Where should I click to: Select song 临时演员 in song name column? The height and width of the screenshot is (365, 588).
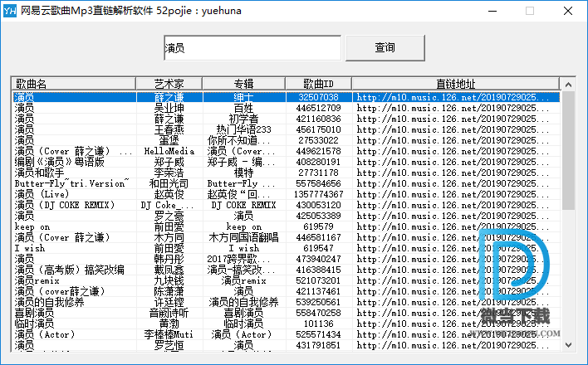click(x=34, y=324)
